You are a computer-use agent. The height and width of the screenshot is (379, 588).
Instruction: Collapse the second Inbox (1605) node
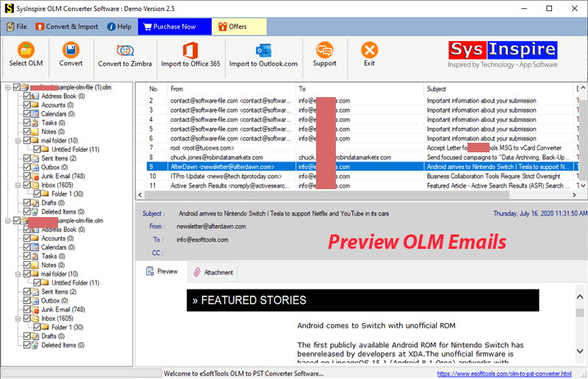18,319
